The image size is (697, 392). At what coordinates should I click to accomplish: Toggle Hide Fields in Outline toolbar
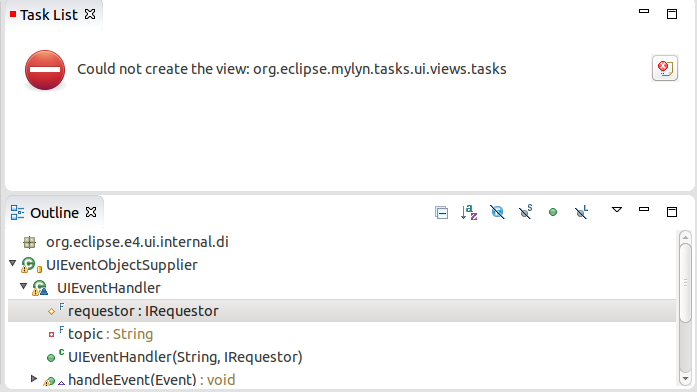497,212
